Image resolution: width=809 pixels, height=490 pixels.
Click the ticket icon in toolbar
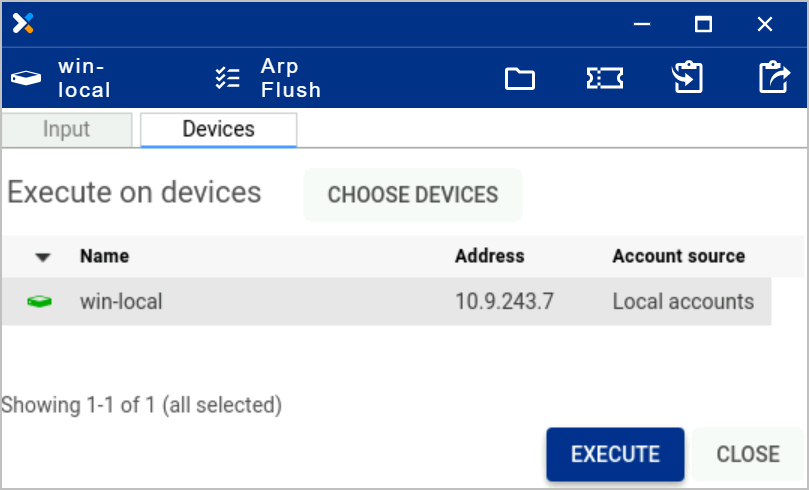point(605,78)
